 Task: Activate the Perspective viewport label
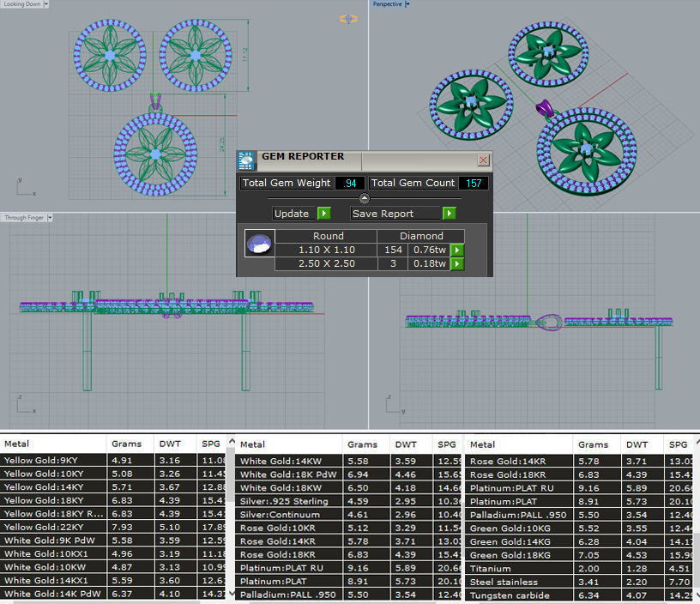pyautogui.click(x=387, y=4)
